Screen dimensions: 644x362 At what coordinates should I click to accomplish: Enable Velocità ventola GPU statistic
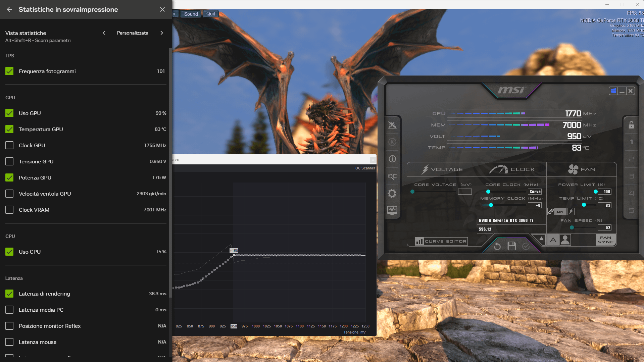coord(9,194)
